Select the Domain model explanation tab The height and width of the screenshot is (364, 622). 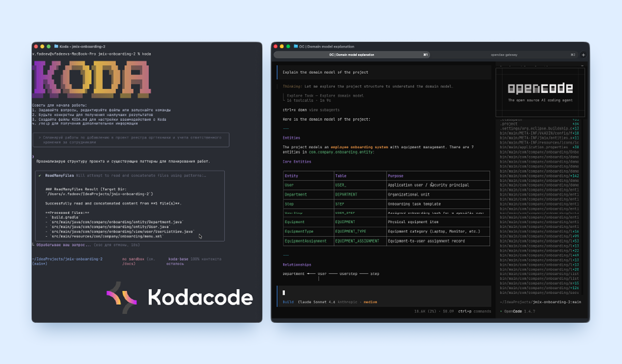[352, 55]
